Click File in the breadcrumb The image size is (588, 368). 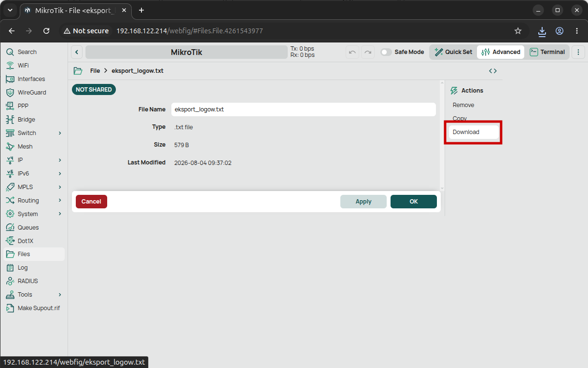(x=95, y=71)
